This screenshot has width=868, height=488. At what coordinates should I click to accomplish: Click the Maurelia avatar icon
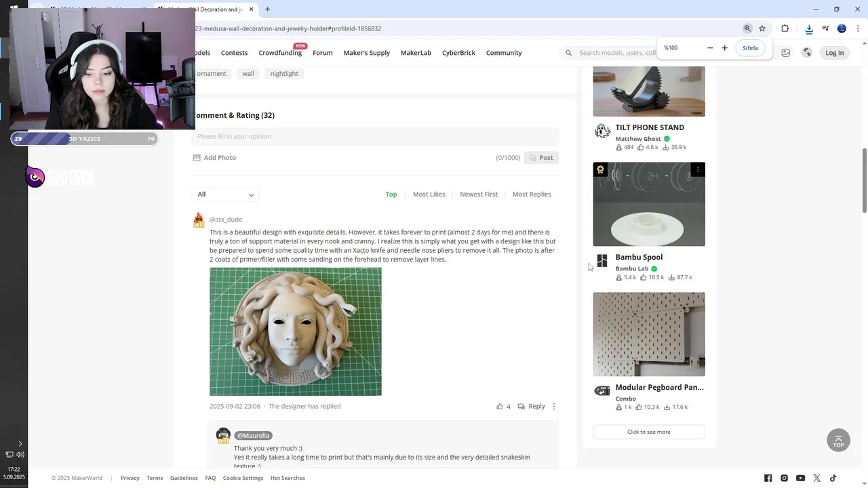[x=223, y=436]
